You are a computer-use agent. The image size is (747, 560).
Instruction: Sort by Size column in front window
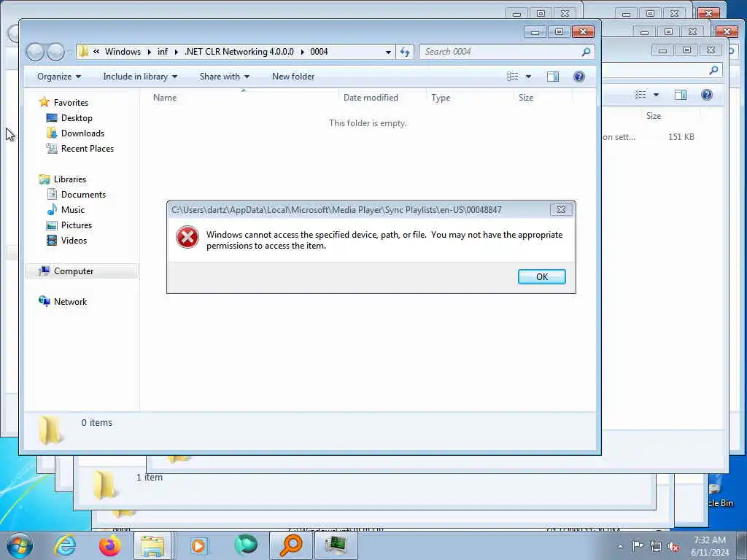[526, 98]
